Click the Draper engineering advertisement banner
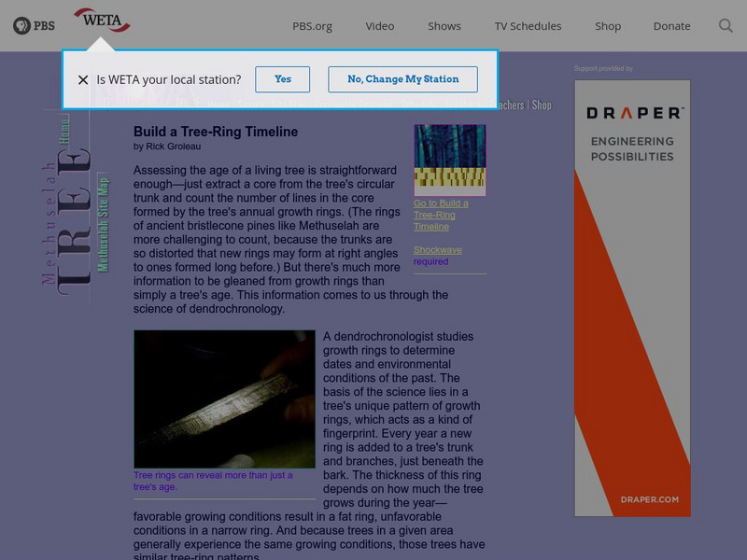Viewport: 747px width, 560px height. coord(632,299)
